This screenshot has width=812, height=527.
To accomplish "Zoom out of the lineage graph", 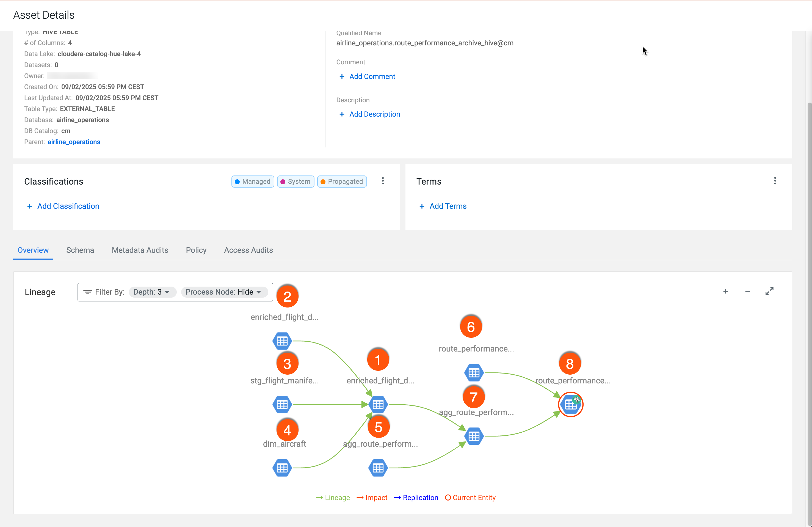I will point(747,291).
